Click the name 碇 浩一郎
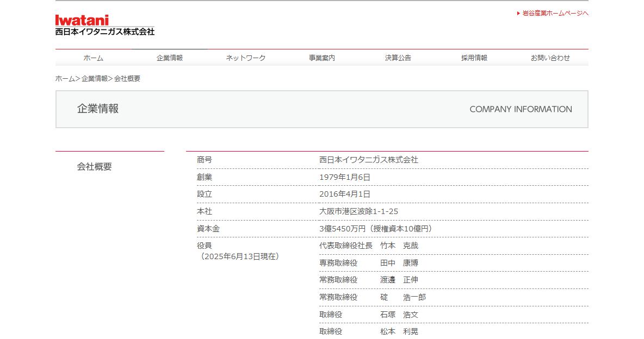The width and height of the screenshot is (644, 339). click(403, 297)
